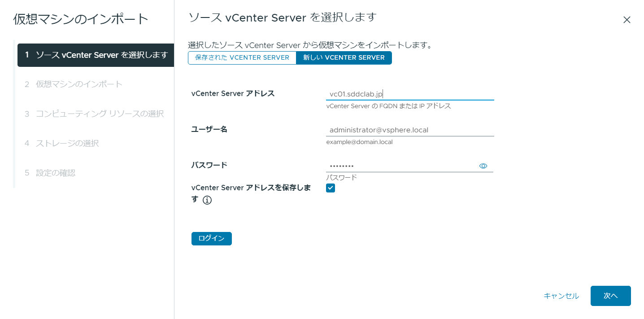Click the 仮想マシンのインポート wizard title
This screenshot has height=319, width=644.
pos(81,19)
